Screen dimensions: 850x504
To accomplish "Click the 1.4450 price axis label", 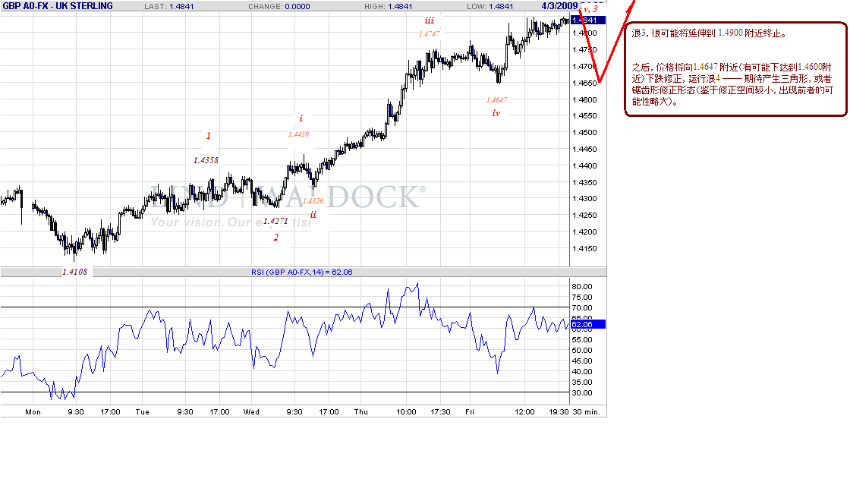I will [584, 150].
